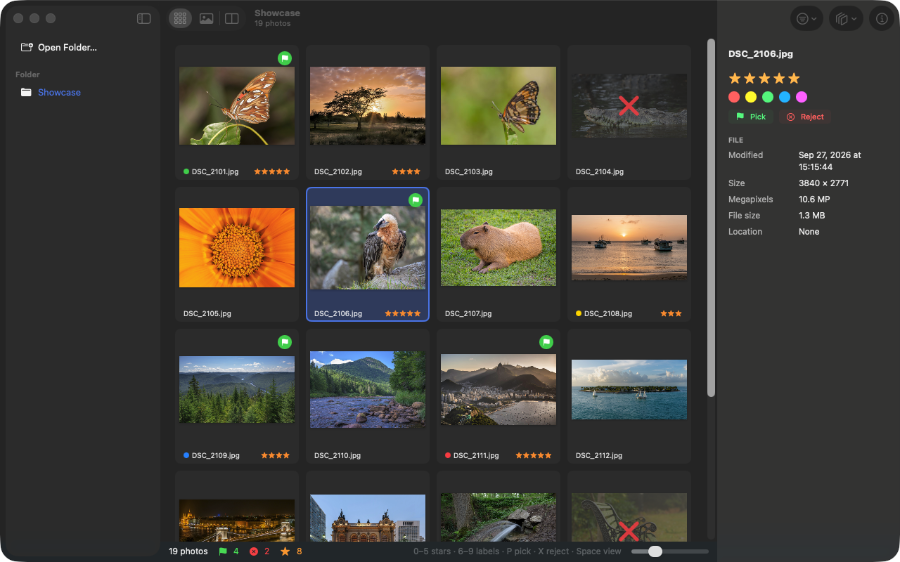Click the star rating under DSC_2111.jpg

[x=533, y=455]
